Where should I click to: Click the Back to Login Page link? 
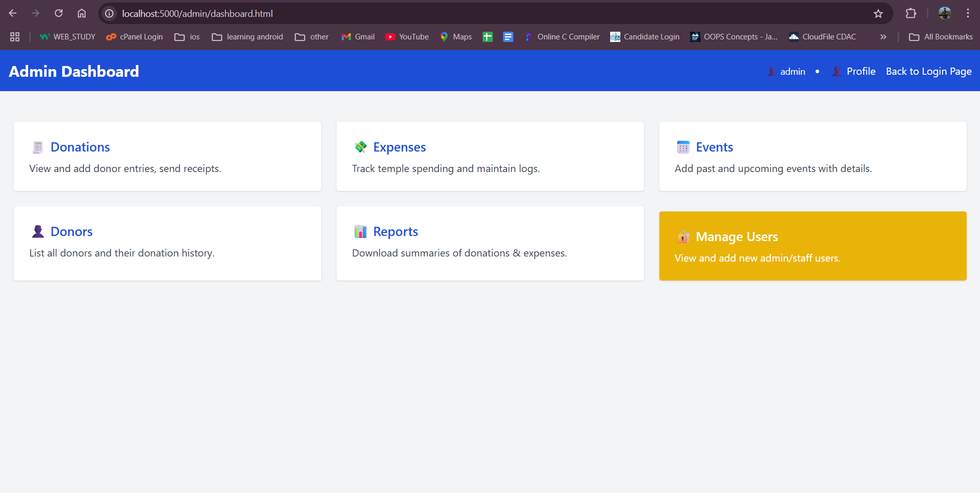[929, 71]
